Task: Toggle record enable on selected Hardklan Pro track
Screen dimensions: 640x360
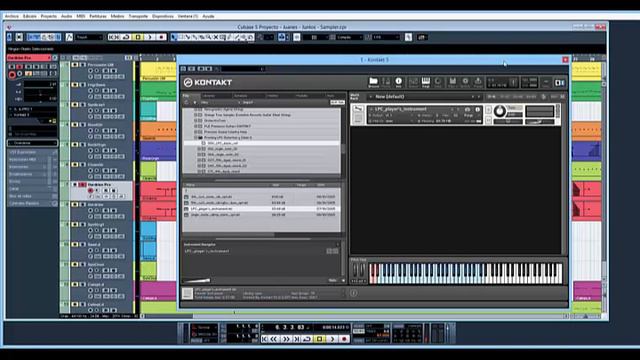Action: pos(91,190)
